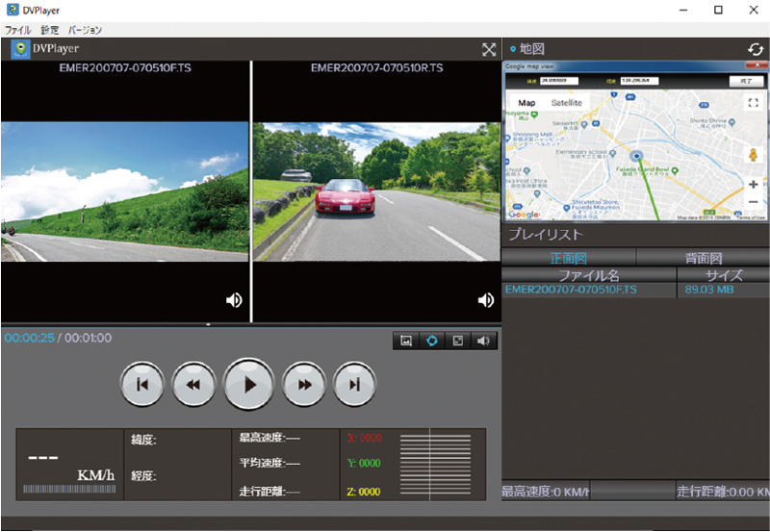This screenshot has height=532, width=770.
Task: Click the DVPlayer logo icon in the header
Action: [x=20, y=49]
